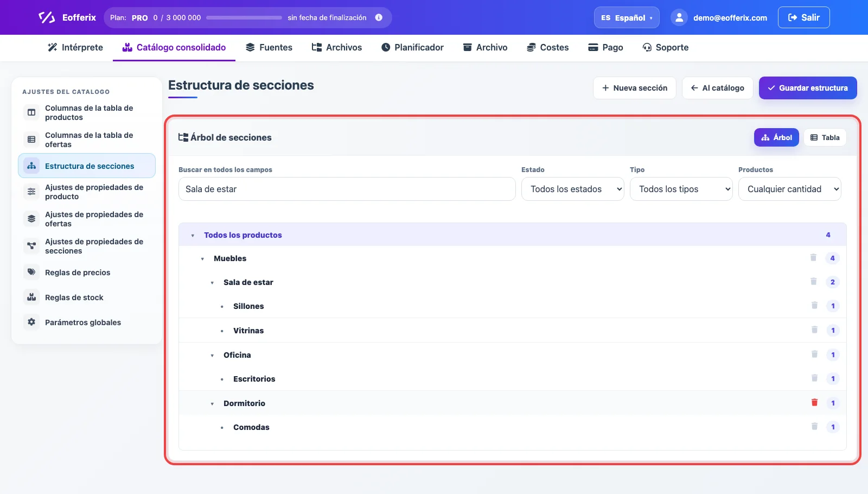Click the trash icon in Vitrinas row
The image size is (868, 494).
click(x=814, y=330)
